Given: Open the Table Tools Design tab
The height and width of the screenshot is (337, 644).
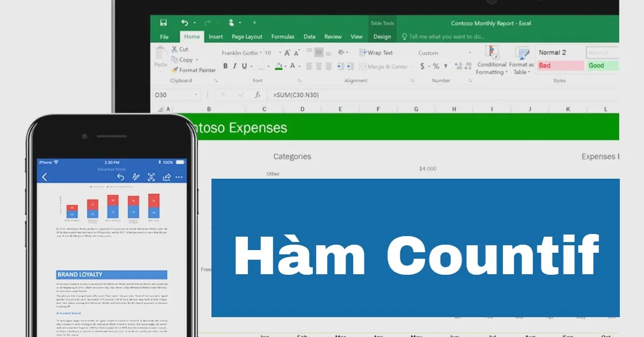Looking at the screenshot, I should 382,36.
